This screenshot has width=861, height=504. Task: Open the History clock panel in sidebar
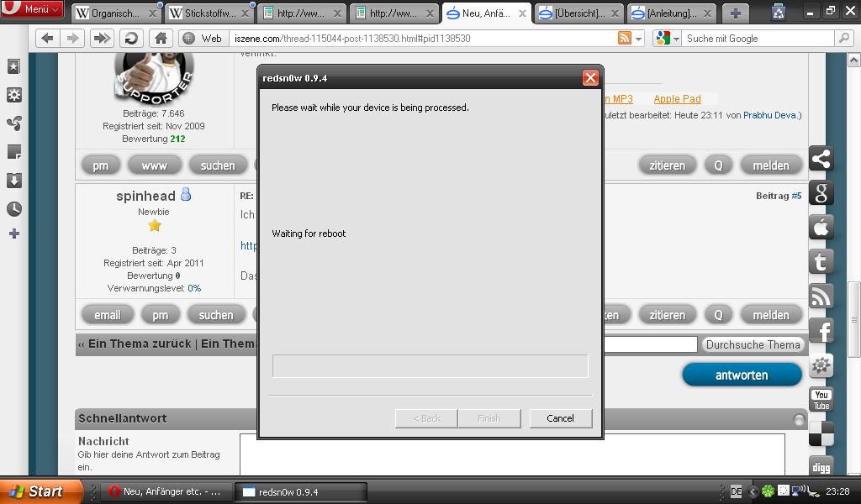pyautogui.click(x=13, y=209)
